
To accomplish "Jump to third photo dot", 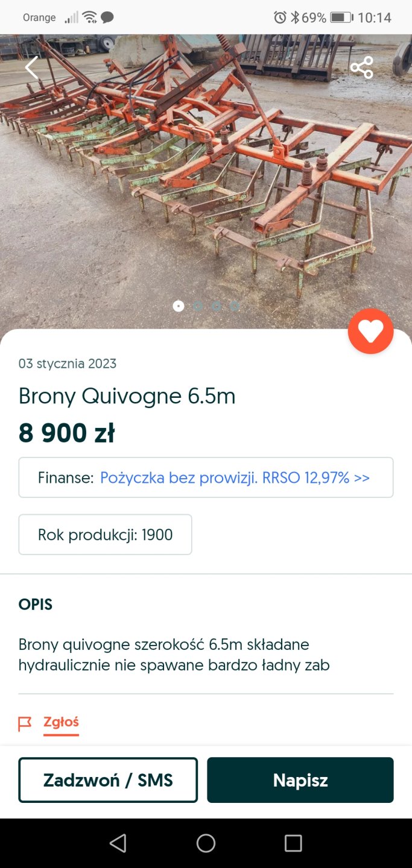I will [216, 306].
